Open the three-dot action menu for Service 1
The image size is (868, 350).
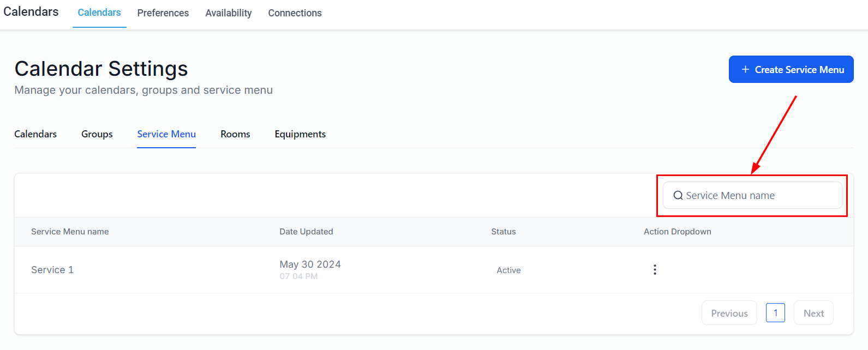click(x=655, y=270)
